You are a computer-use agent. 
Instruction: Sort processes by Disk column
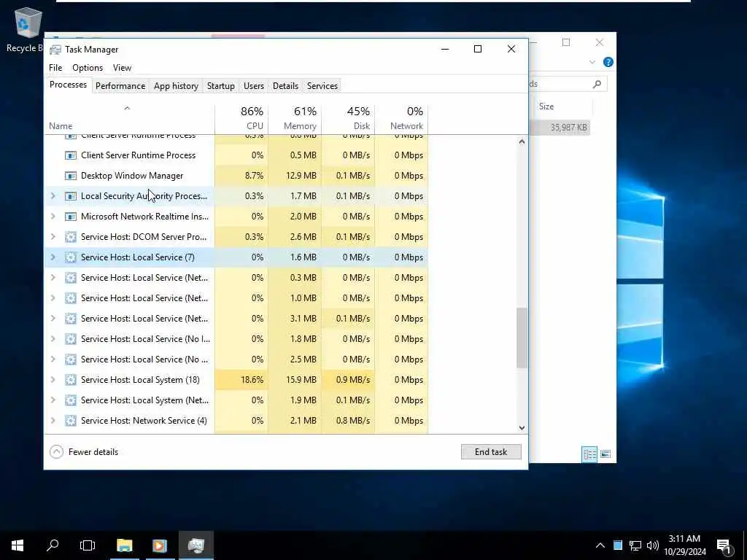point(348,118)
